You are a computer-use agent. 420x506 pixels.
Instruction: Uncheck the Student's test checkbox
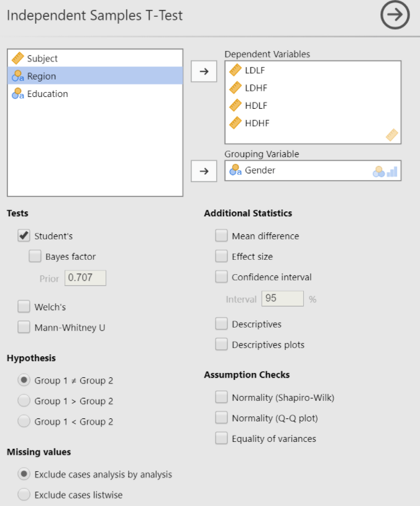24,236
